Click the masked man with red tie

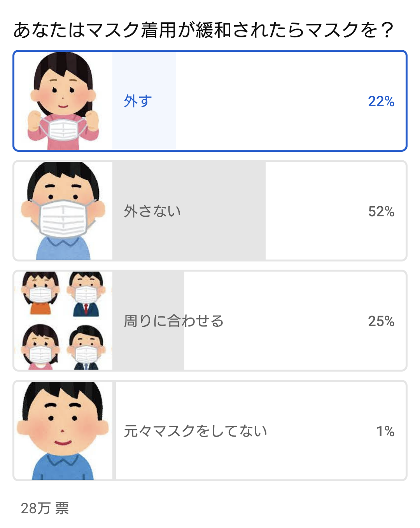pyautogui.click(x=86, y=294)
